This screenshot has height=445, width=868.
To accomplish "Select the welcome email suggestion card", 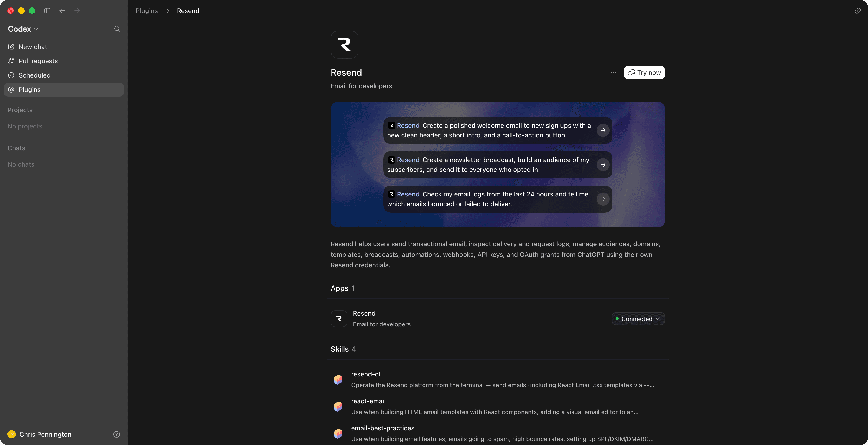I will [498, 130].
